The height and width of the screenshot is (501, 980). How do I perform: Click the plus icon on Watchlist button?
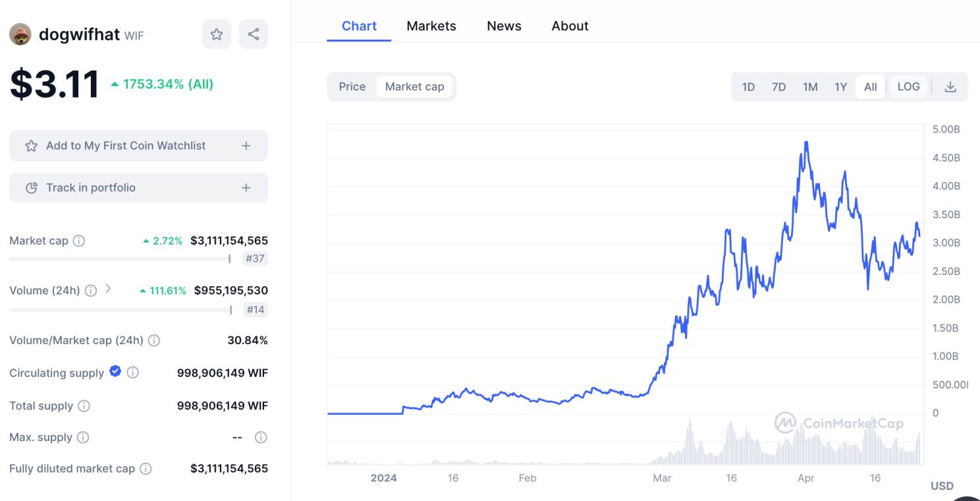click(x=246, y=146)
